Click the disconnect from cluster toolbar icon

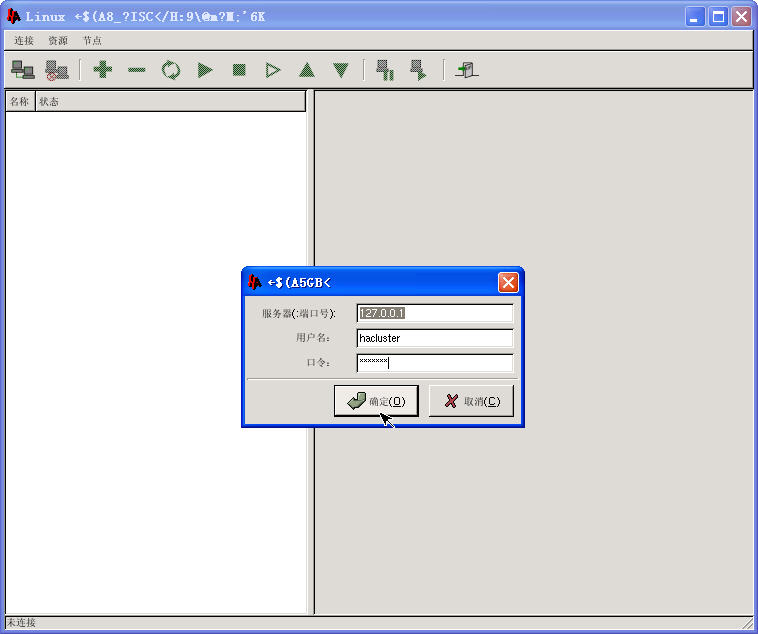[x=57, y=70]
